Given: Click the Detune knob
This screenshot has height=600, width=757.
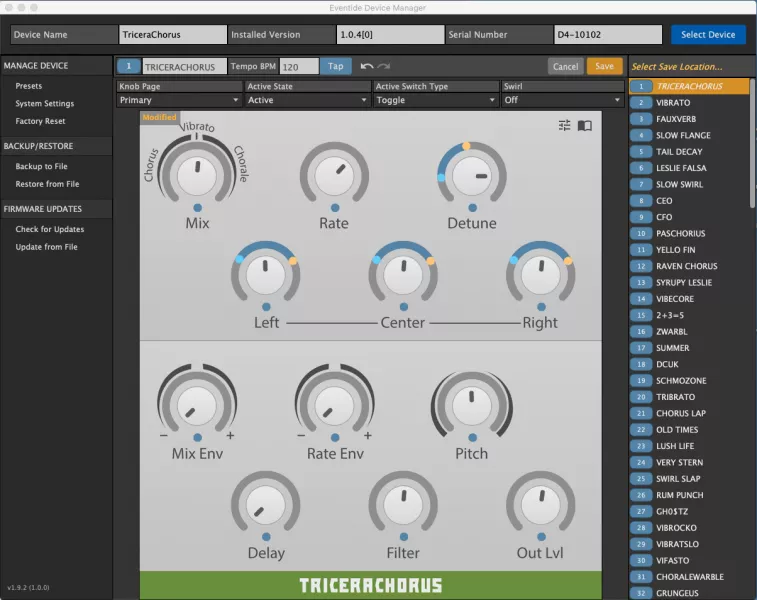Looking at the screenshot, I should coord(472,176).
